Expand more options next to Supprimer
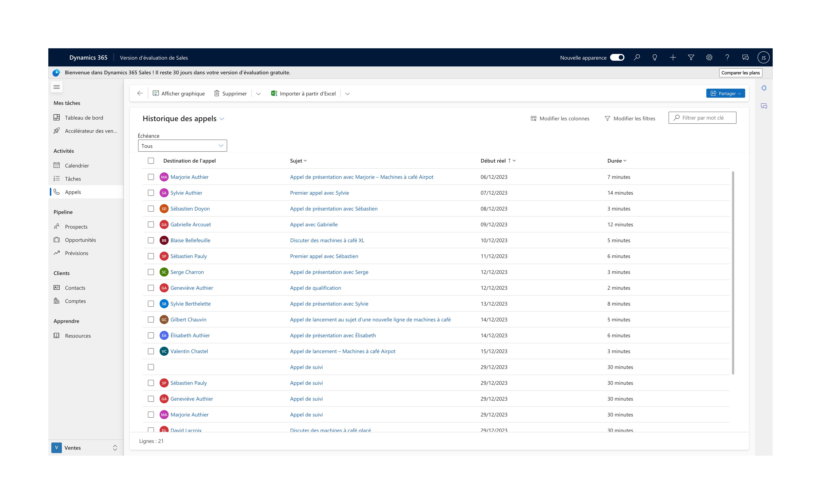The height and width of the screenshot is (504, 821). tap(258, 94)
